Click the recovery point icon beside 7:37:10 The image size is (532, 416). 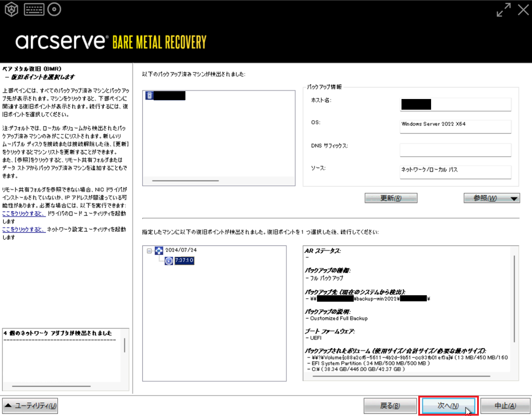click(x=169, y=261)
